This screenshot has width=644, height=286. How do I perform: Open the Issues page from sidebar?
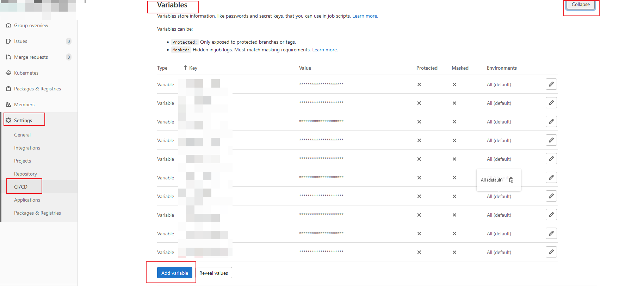pyautogui.click(x=20, y=41)
